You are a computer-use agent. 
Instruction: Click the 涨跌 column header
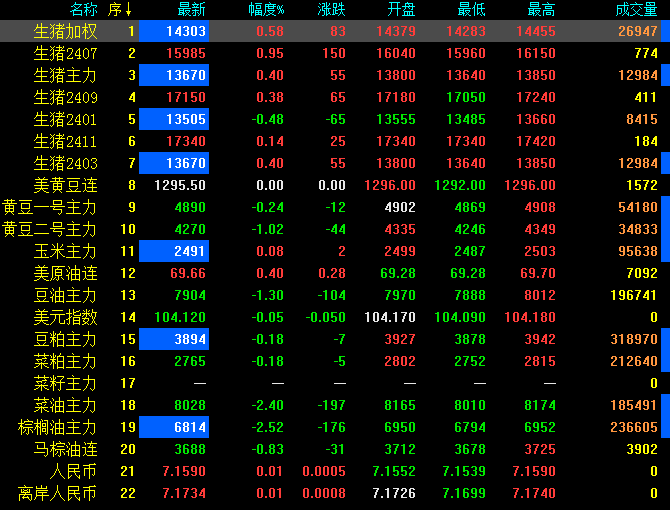[331, 10]
